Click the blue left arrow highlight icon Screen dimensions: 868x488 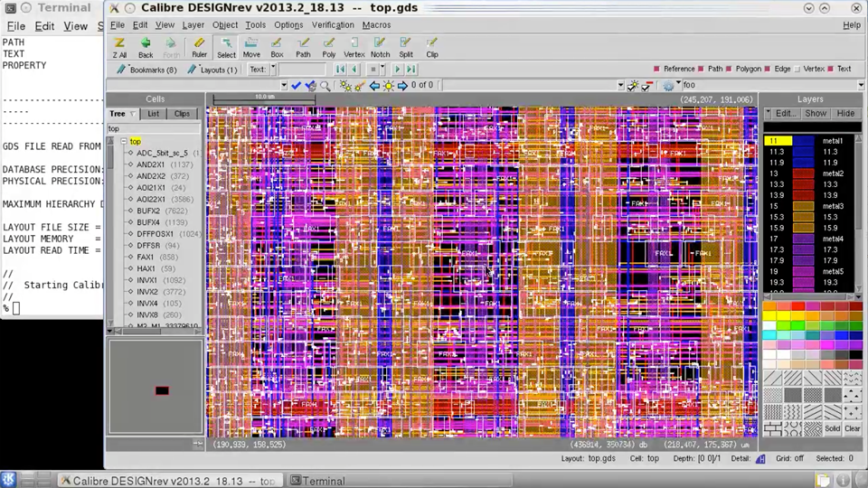click(x=374, y=85)
